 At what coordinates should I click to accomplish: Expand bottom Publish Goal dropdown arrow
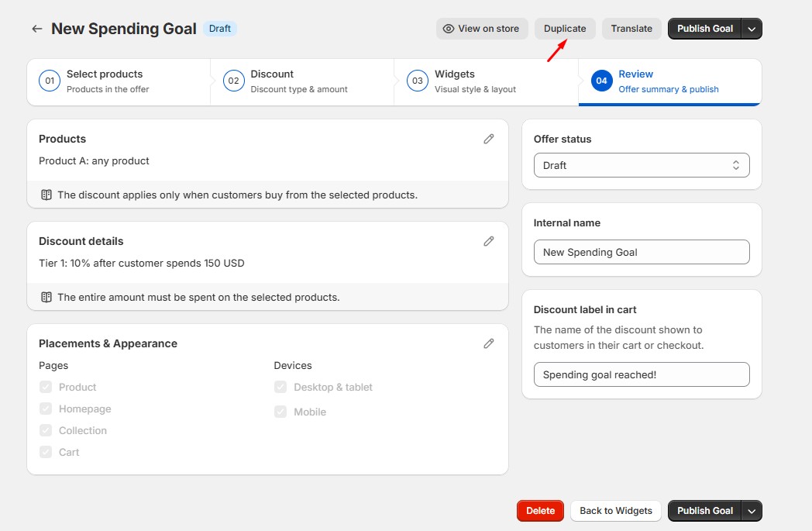(752, 511)
